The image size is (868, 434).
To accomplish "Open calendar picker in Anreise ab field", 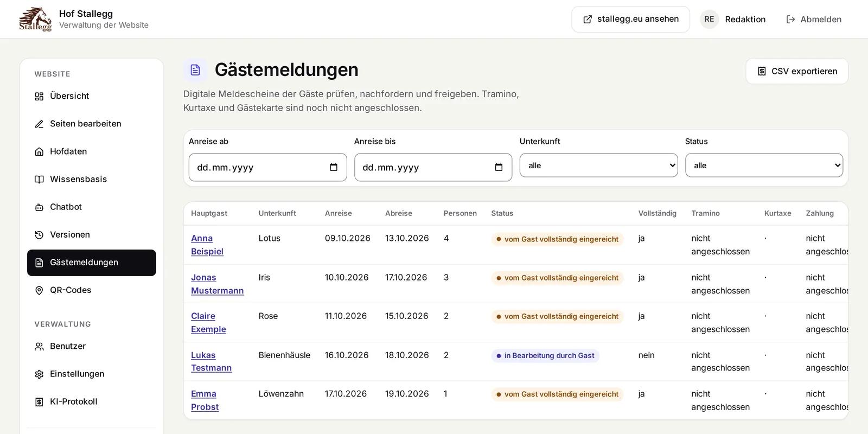I will 334,167.
